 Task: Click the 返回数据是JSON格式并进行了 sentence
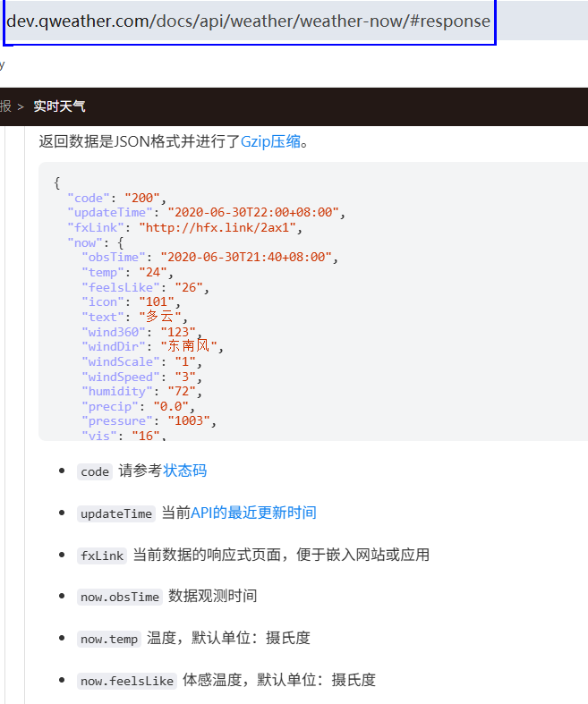(x=140, y=142)
